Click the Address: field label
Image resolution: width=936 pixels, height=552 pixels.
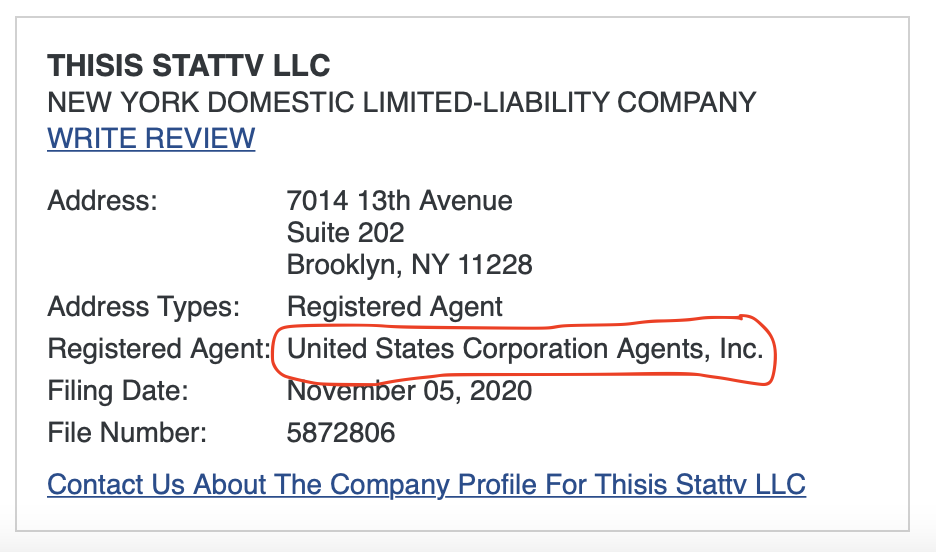pyautogui.click(x=103, y=200)
